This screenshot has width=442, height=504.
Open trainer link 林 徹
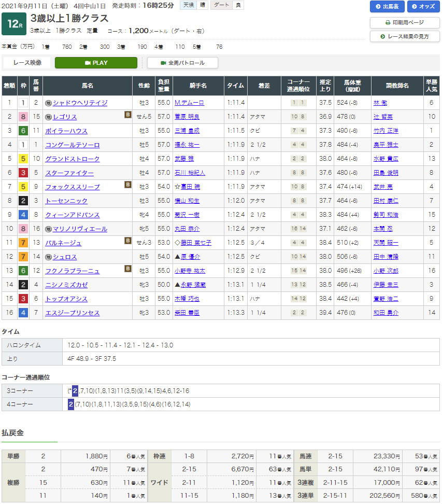380,103
